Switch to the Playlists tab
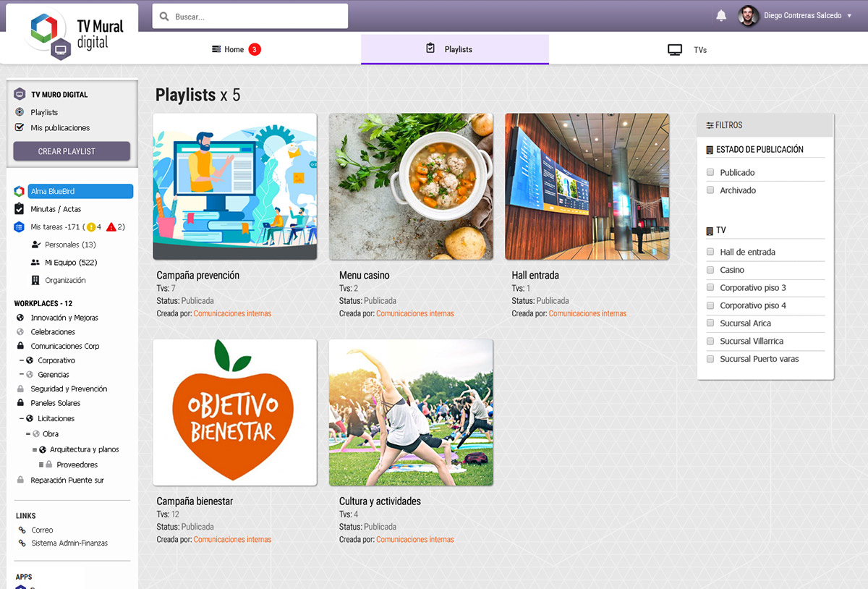 [455, 49]
